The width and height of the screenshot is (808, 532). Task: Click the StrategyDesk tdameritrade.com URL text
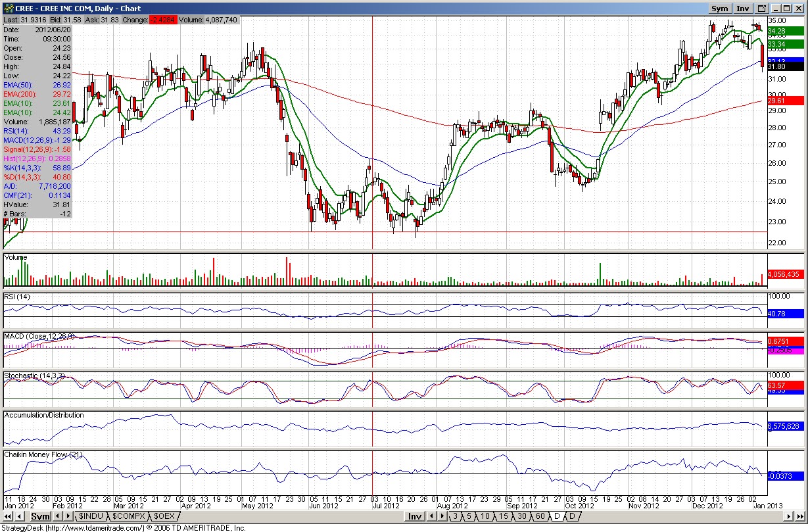[x=122, y=527]
